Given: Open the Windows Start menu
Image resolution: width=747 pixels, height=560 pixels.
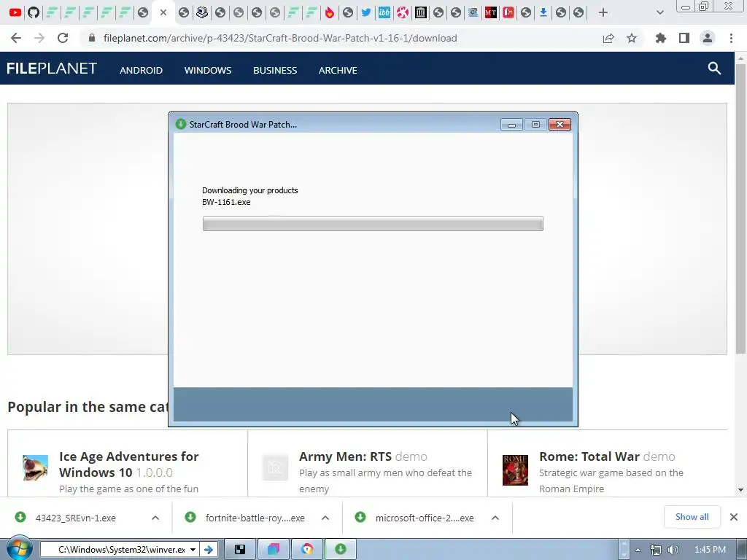Looking at the screenshot, I should (18, 548).
